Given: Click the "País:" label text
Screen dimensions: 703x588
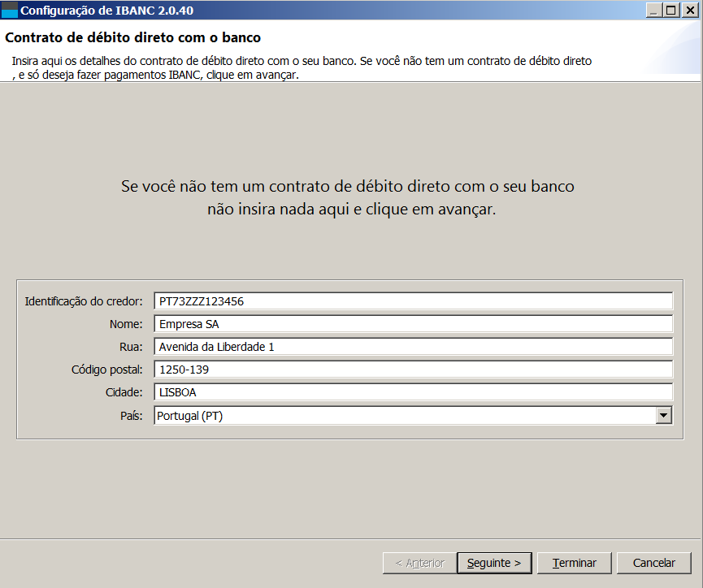Looking at the screenshot, I should click(x=131, y=416).
